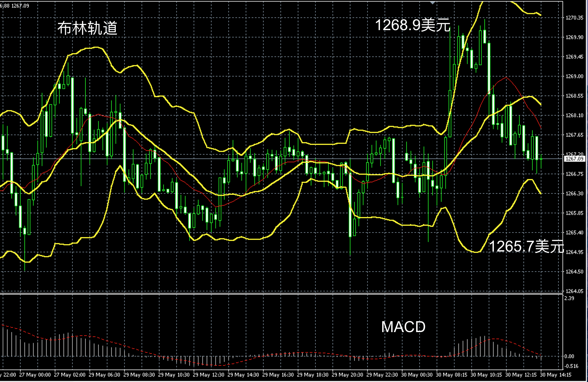
Task: Click the 布林轨道 text label
Action: coord(87,28)
